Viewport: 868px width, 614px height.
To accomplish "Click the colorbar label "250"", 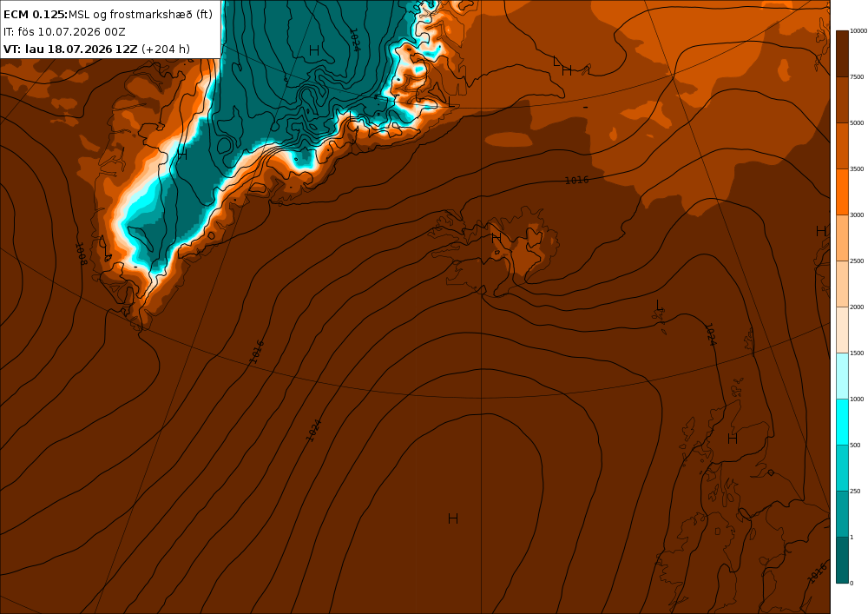I will [855, 491].
